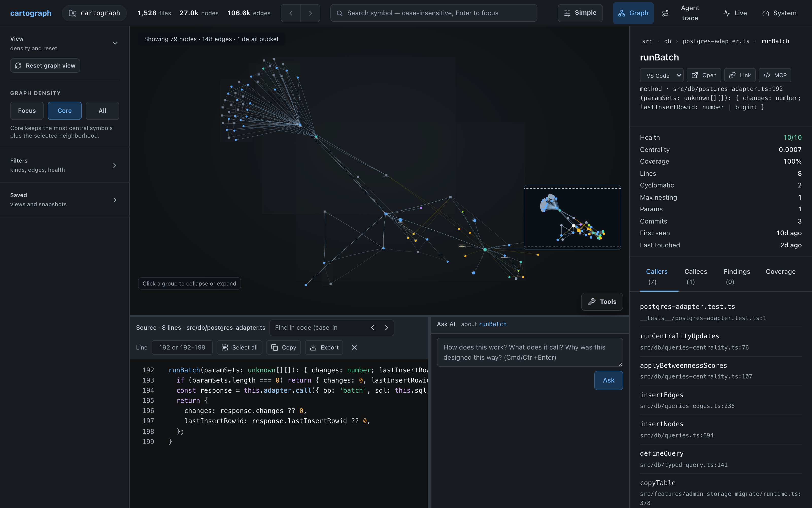Open caller postgres-adapter.test.ts

720,312
